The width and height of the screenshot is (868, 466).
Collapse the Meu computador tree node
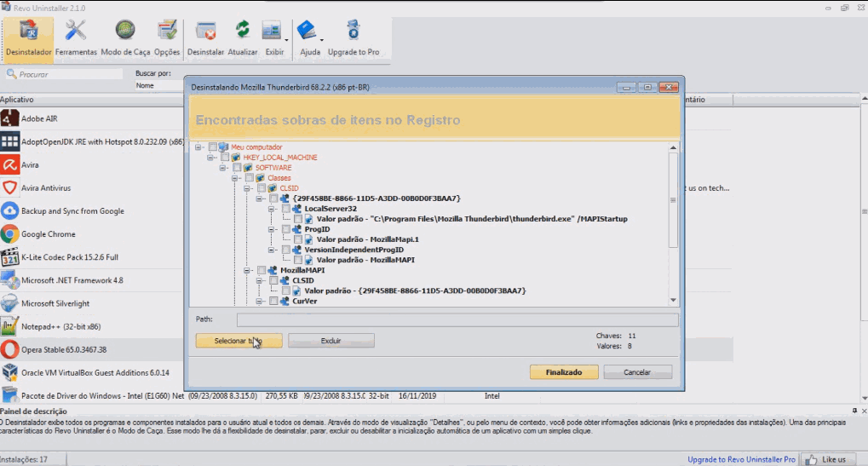pos(198,147)
